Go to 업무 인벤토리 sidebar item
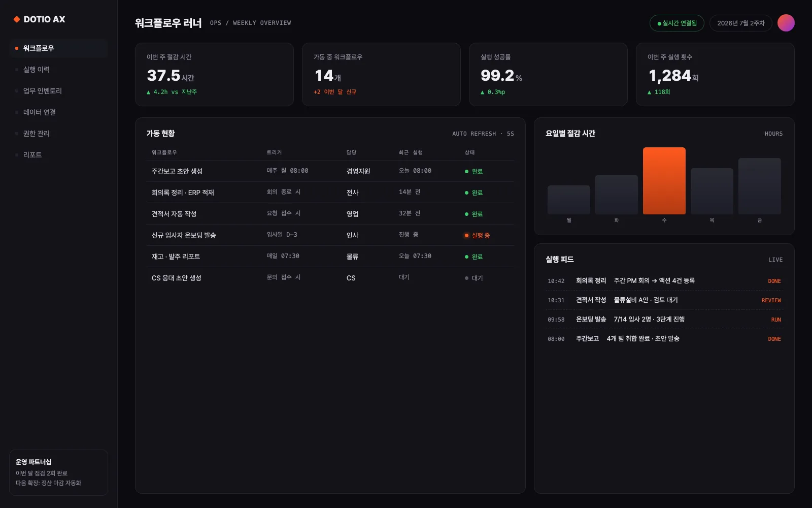The height and width of the screenshot is (508, 812). point(58,91)
